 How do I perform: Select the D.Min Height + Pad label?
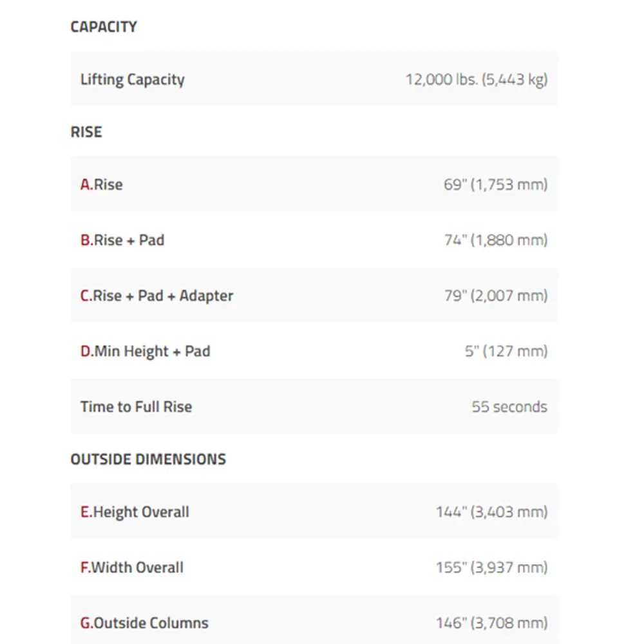click(145, 351)
